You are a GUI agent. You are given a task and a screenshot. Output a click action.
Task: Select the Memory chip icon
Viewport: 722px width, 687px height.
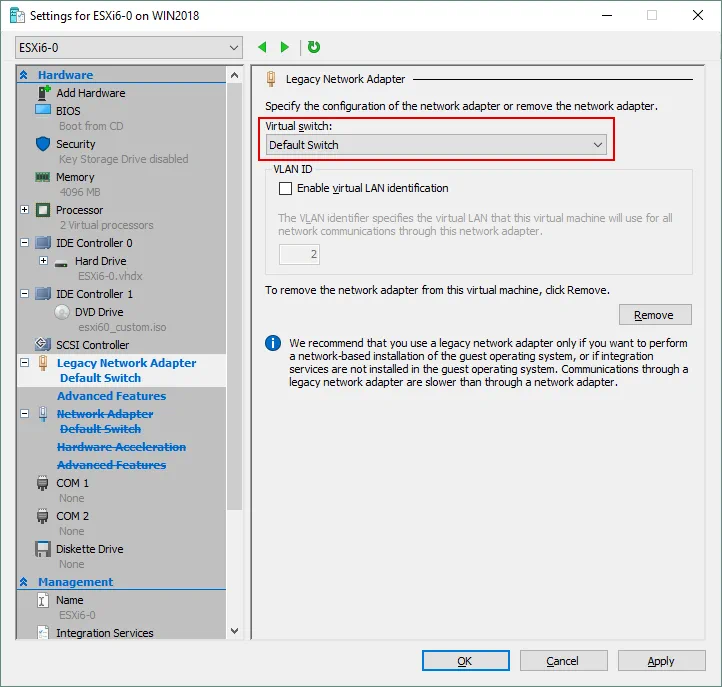point(43,177)
